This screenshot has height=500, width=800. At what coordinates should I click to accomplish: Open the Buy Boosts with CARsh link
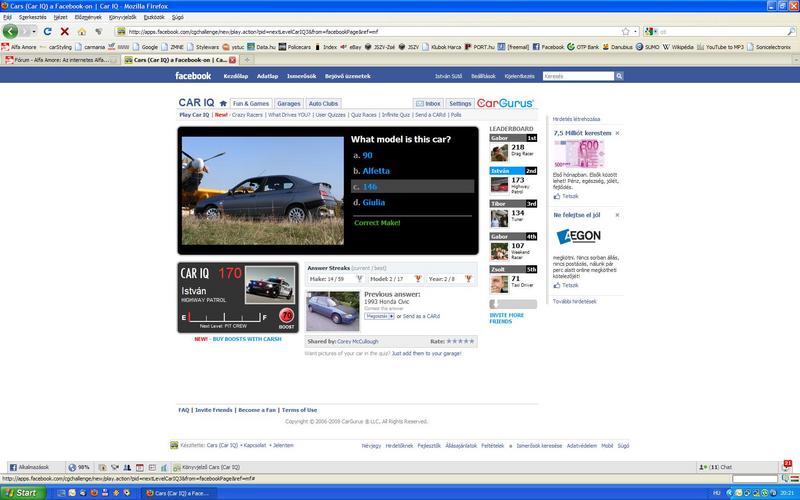point(247,339)
